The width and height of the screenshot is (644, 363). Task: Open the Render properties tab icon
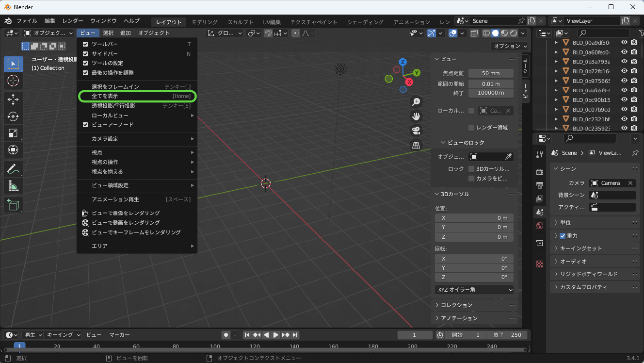pyautogui.click(x=540, y=172)
